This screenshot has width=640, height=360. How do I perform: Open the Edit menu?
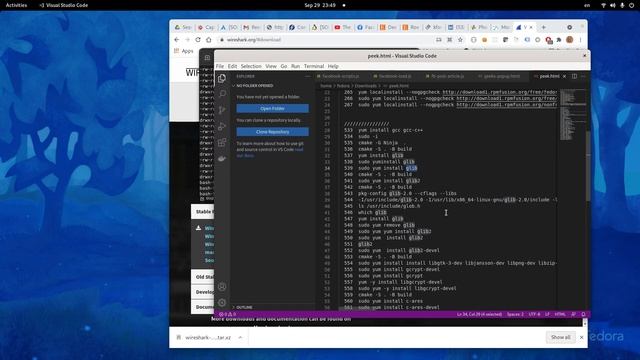(x=232, y=66)
